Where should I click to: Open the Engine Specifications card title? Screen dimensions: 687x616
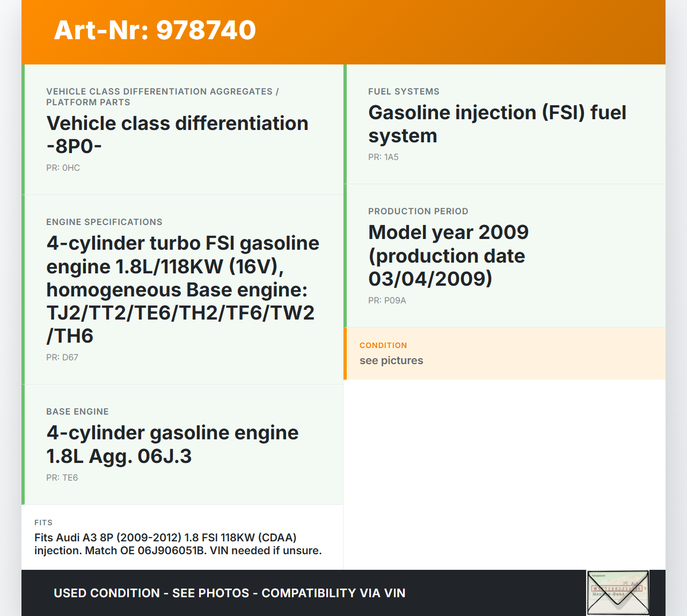pos(182,289)
